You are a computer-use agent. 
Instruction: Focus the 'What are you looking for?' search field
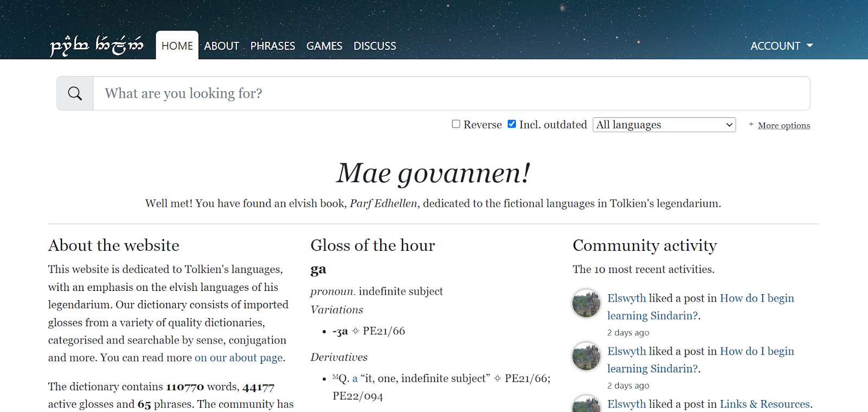[451, 93]
